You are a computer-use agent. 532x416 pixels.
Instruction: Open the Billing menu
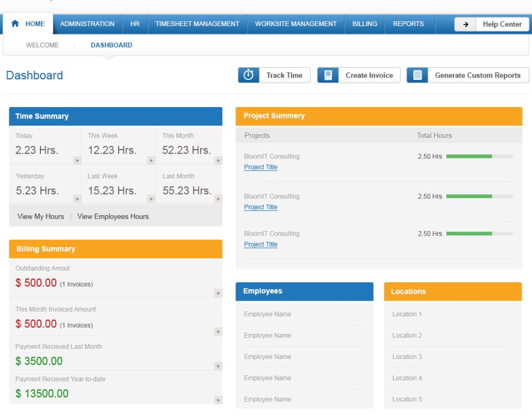(365, 24)
